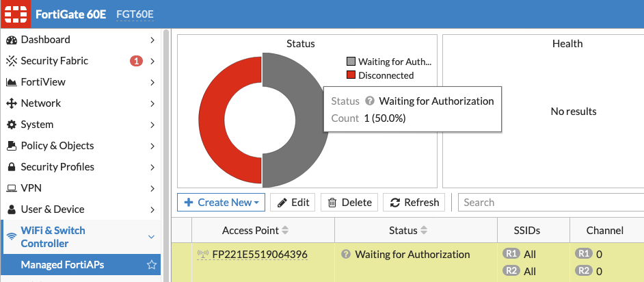Viewport: 644px width, 282px height.
Task: Click the Channel column header
Action: coord(607,231)
